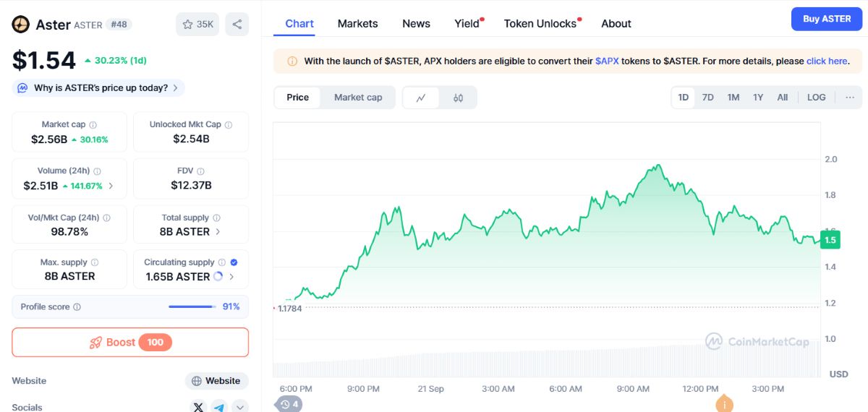This screenshot has height=412, width=868.
Task: Open the Chart tab
Action: (299, 24)
